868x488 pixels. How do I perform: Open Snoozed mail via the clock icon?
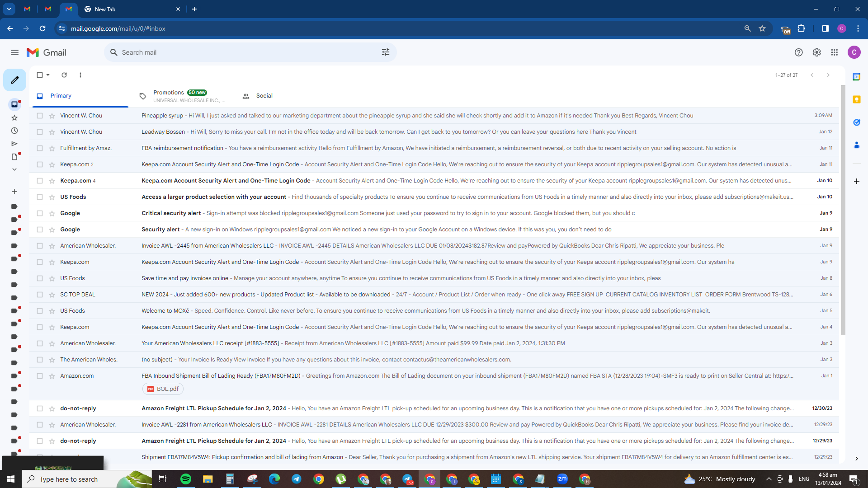(14, 131)
